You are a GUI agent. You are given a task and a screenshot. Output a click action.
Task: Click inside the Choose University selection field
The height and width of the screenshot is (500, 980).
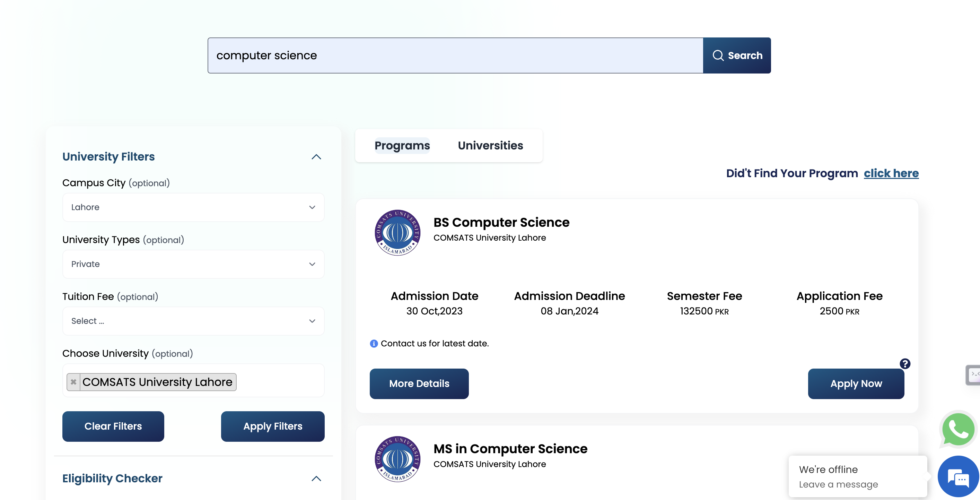point(193,380)
